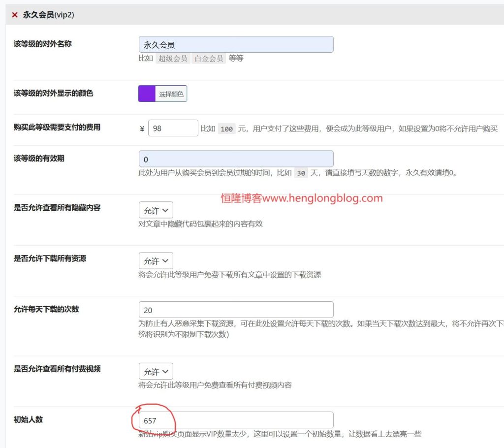Click the price field showing 98
This screenshot has height=448, width=504.
pos(173,128)
